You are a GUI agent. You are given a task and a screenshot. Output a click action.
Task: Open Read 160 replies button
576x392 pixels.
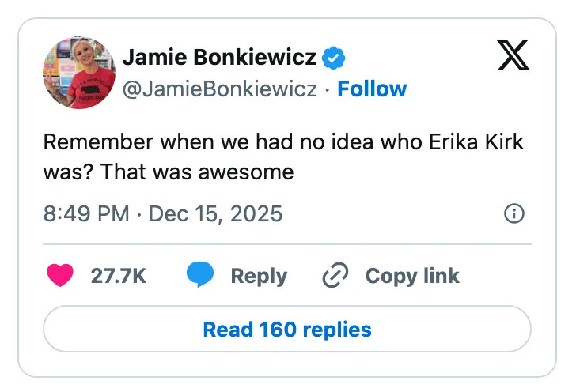coord(286,329)
